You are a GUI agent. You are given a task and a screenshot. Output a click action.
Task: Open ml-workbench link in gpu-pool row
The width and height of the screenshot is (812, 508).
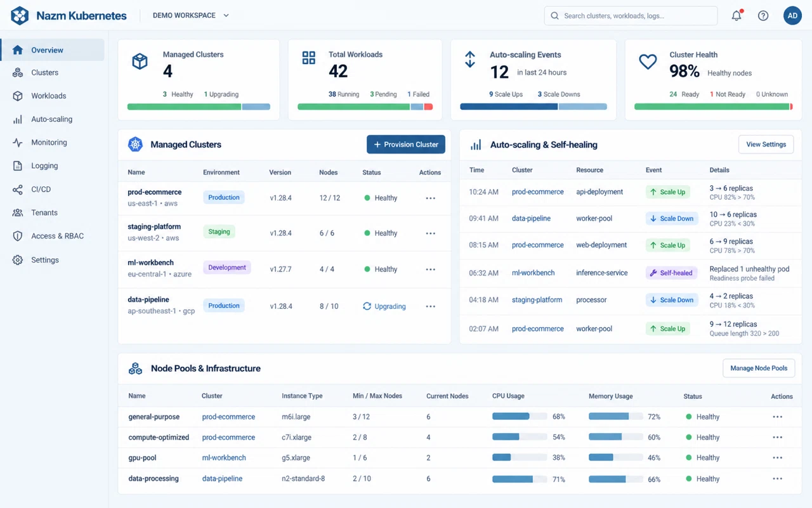[x=224, y=458]
